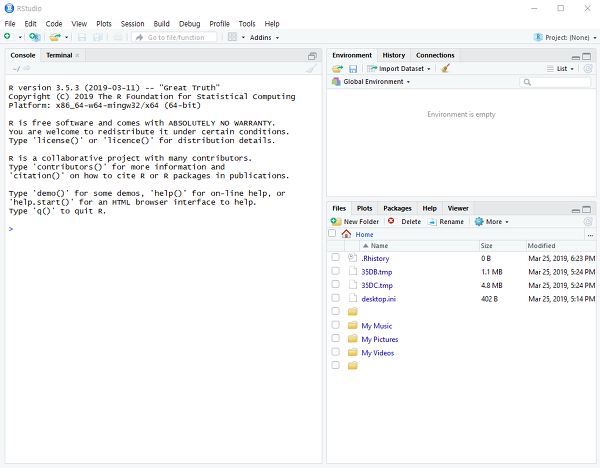
Task: Open the Session menu
Action: point(132,24)
